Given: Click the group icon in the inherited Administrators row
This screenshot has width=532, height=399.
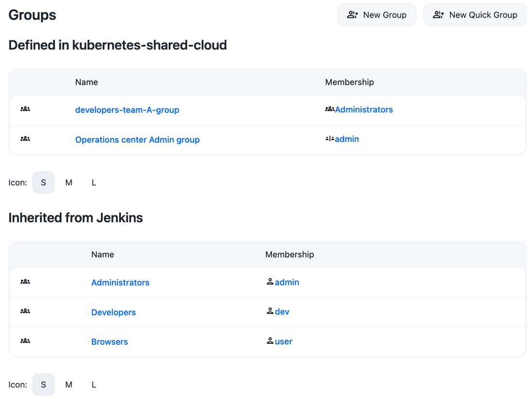Looking at the screenshot, I should 25,281.
